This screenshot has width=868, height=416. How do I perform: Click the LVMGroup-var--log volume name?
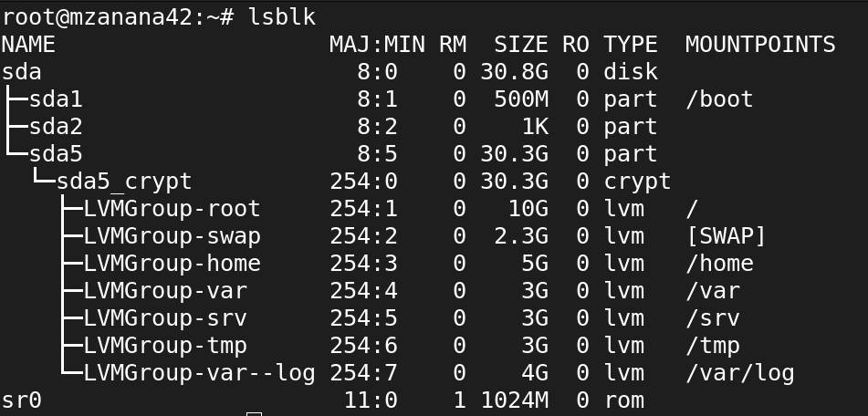[199, 373]
